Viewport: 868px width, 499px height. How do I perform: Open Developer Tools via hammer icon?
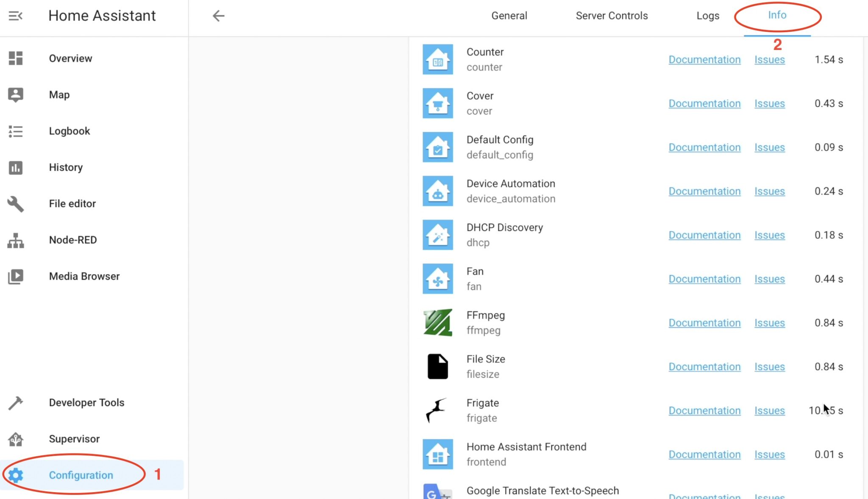point(16,402)
